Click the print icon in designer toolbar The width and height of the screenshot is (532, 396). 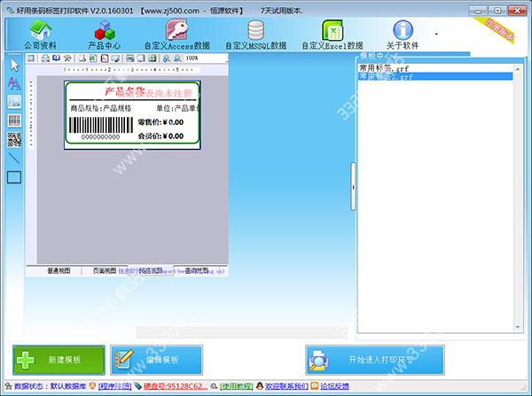[x=45, y=58]
